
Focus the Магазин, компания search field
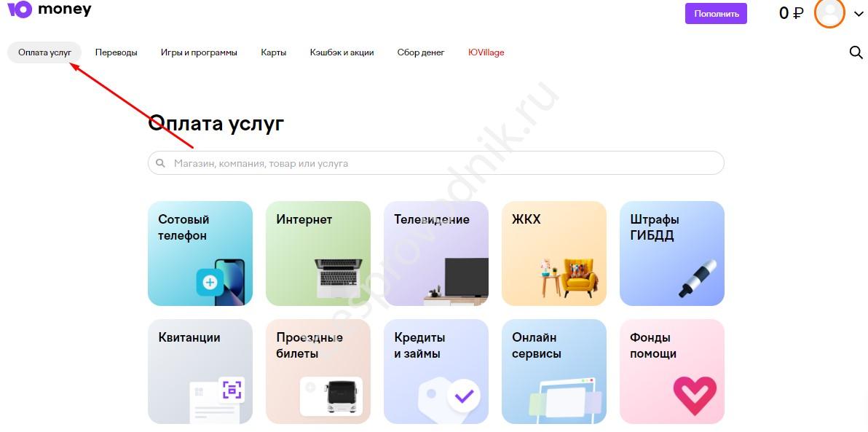436,163
